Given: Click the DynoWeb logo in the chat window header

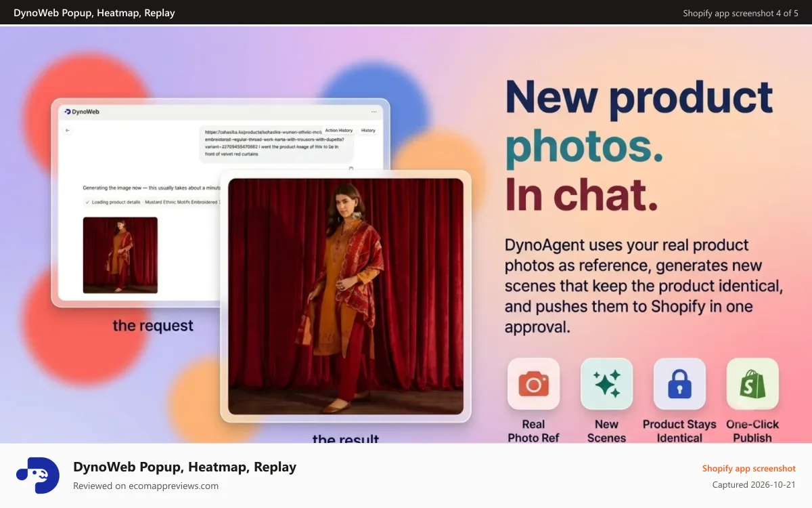Looking at the screenshot, I should pos(82,112).
